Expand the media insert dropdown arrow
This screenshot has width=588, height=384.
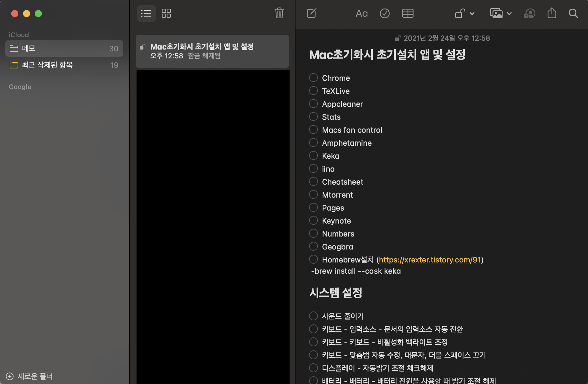pos(509,14)
